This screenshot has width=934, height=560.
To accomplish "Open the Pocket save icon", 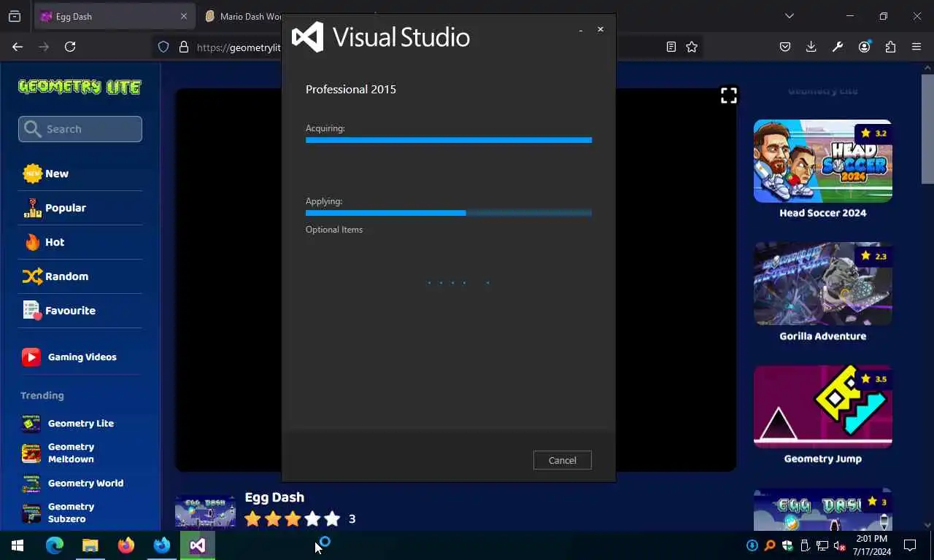I will pos(785,47).
